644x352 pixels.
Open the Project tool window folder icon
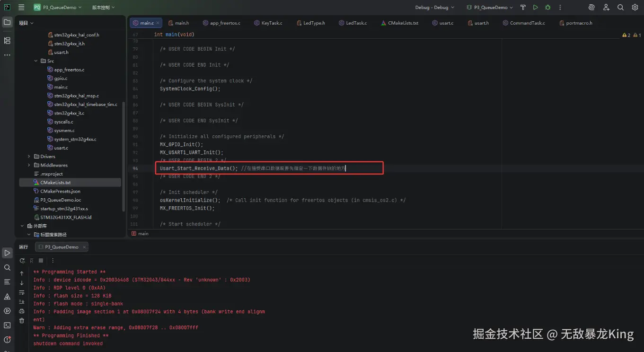tap(7, 22)
